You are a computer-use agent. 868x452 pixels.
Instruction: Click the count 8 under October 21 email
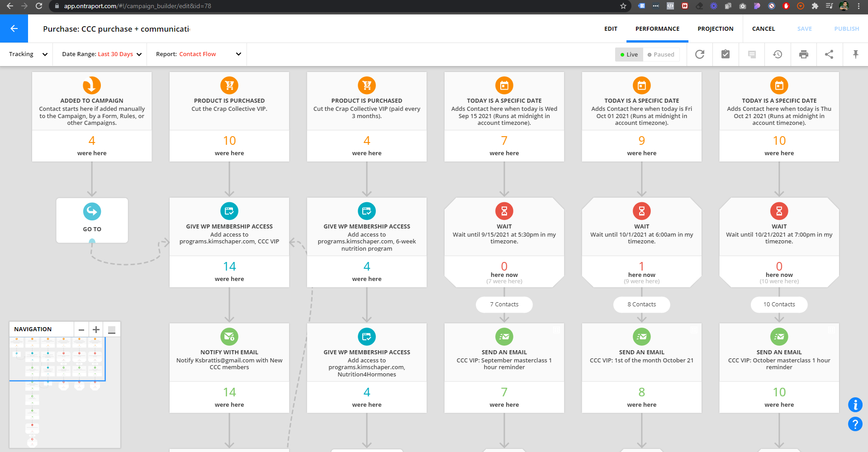click(x=642, y=392)
